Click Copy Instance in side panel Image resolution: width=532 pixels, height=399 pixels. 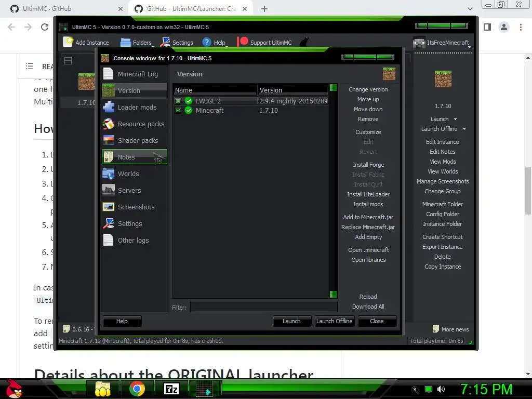pyautogui.click(x=442, y=267)
